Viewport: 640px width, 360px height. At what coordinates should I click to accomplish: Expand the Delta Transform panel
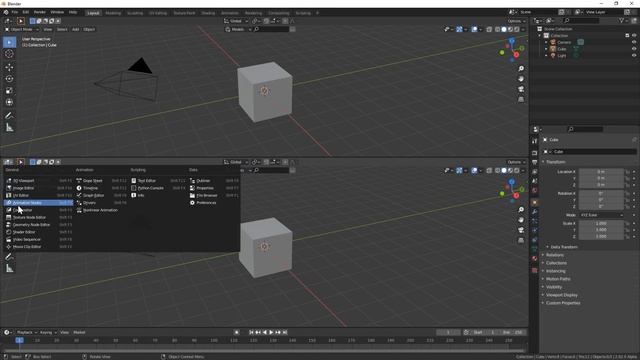click(564, 247)
